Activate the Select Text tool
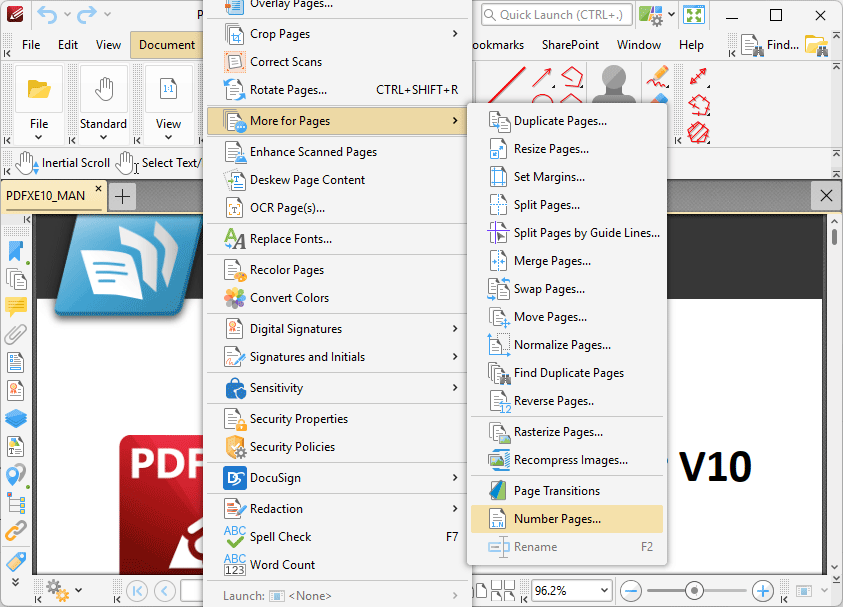 click(x=160, y=163)
